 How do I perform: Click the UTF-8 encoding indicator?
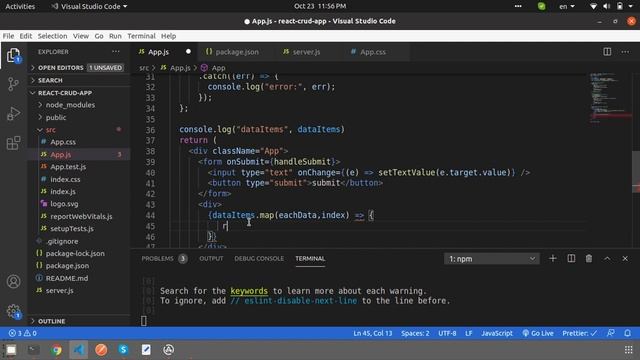(x=447, y=333)
